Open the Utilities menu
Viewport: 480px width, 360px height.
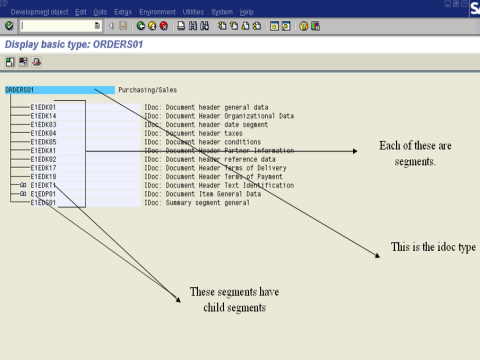coord(193,12)
